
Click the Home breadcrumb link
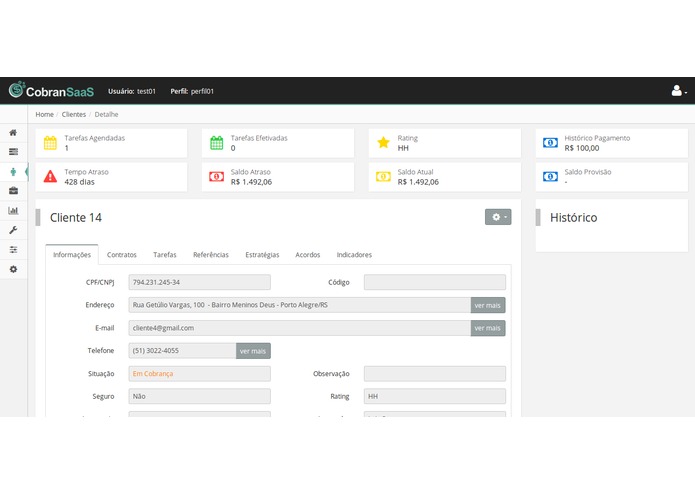tap(44, 114)
